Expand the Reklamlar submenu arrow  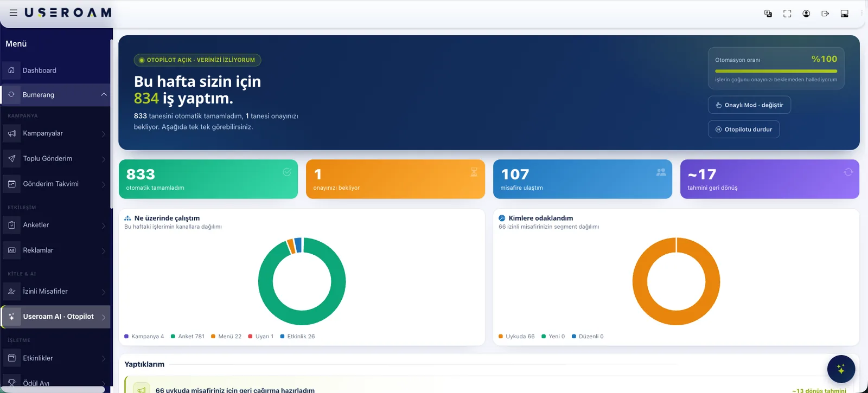coord(104,250)
